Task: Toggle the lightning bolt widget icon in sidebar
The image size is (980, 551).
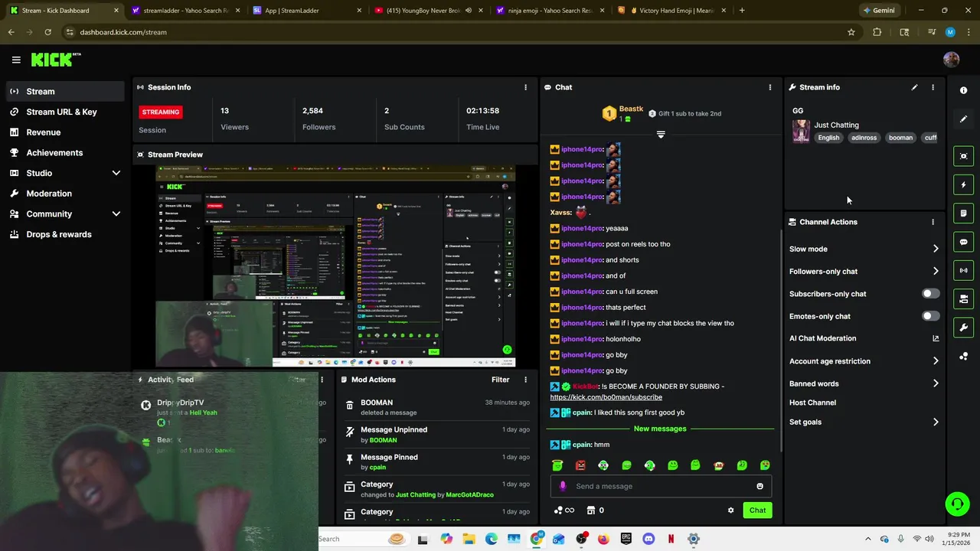Action: tap(963, 184)
